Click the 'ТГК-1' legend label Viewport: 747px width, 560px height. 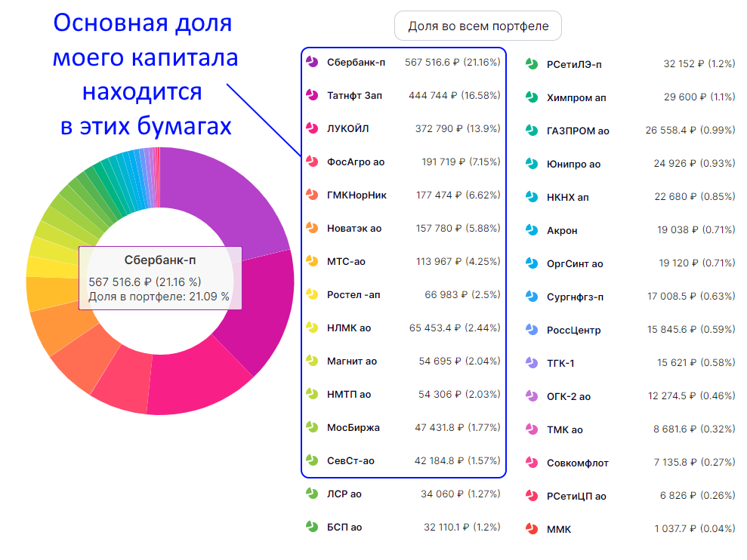pyautogui.click(x=560, y=363)
